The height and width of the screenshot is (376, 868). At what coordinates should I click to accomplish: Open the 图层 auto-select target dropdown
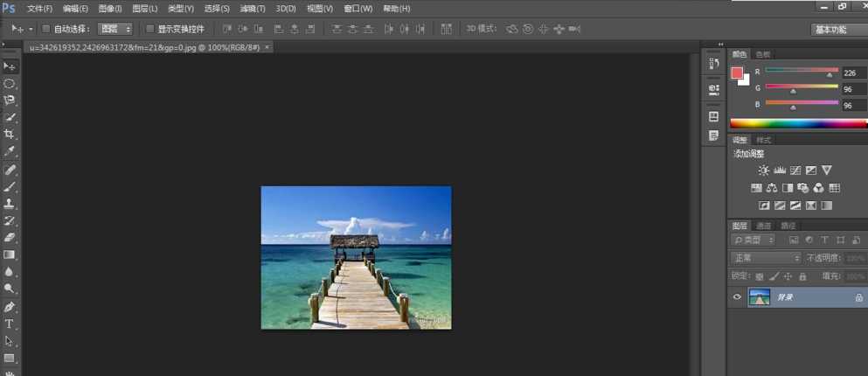[x=115, y=29]
